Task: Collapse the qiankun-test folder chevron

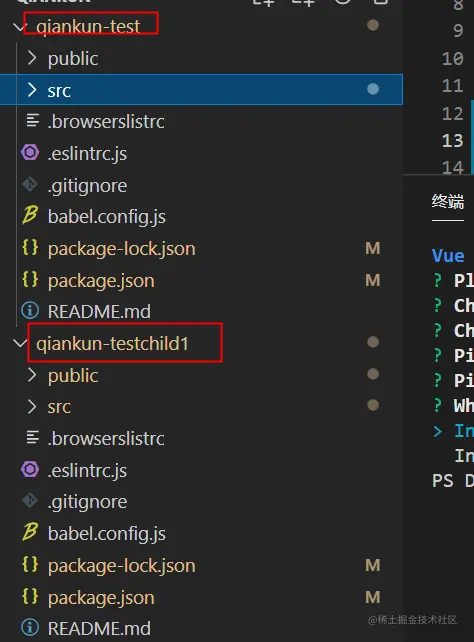Action: (x=19, y=27)
